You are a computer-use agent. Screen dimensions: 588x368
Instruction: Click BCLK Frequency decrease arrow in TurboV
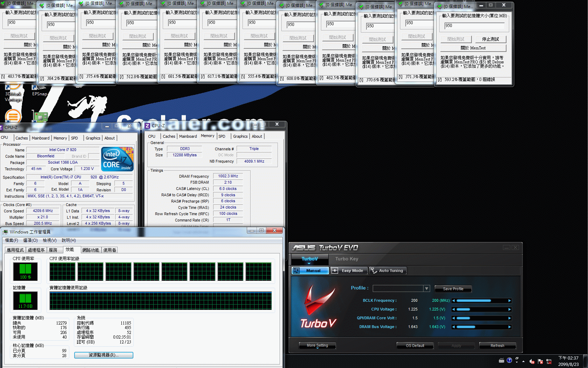[454, 301]
